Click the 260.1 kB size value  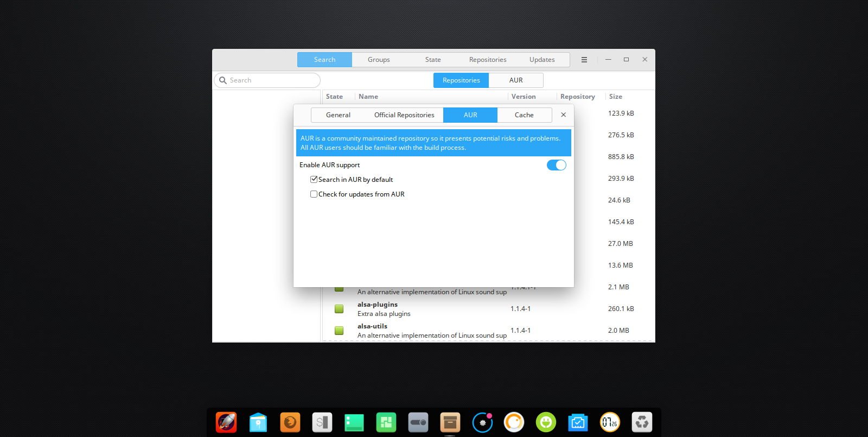(x=621, y=309)
